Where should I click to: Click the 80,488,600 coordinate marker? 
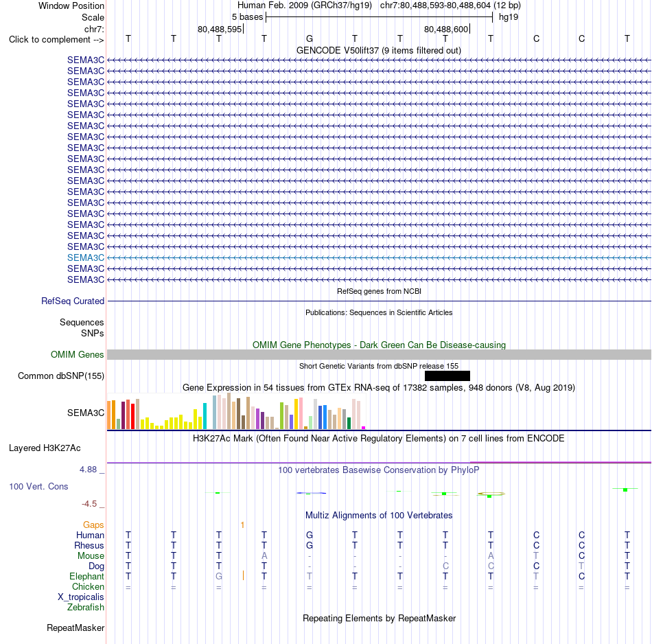(x=446, y=29)
